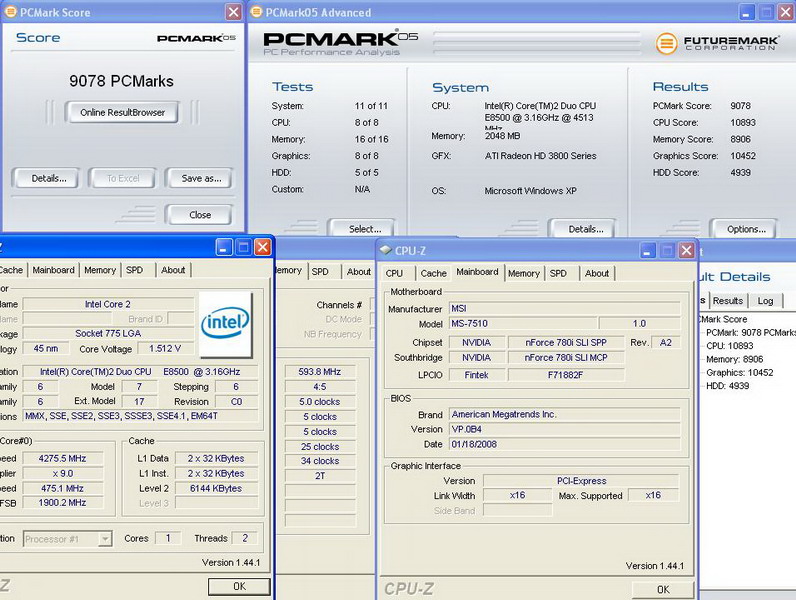The width and height of the screenshot is (796, 600).
Task: Click GFX text ATI Radeon HD 3800 Series
Action: click(x=540, y=156)
